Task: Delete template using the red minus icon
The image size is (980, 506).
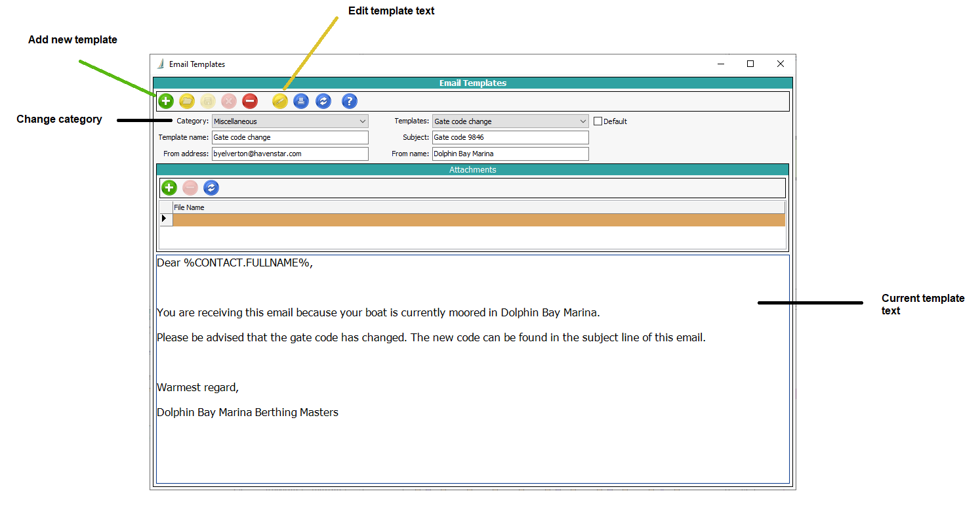Action: click(250, 101)
